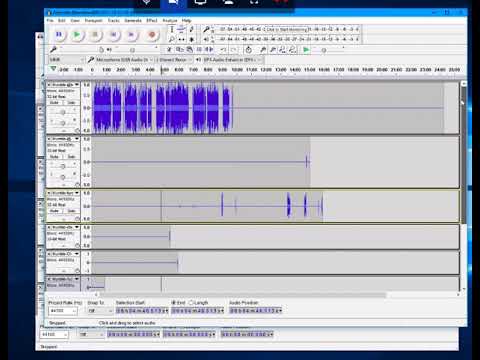Close the first track with its X
The image size is (480, 360).
click(x=49, y=84)
